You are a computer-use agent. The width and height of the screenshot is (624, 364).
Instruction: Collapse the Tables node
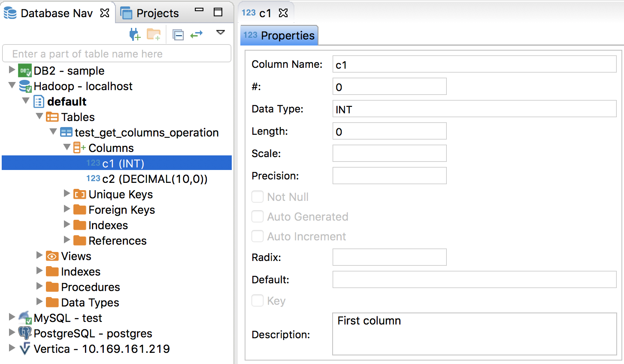click(x=39, y=116)
